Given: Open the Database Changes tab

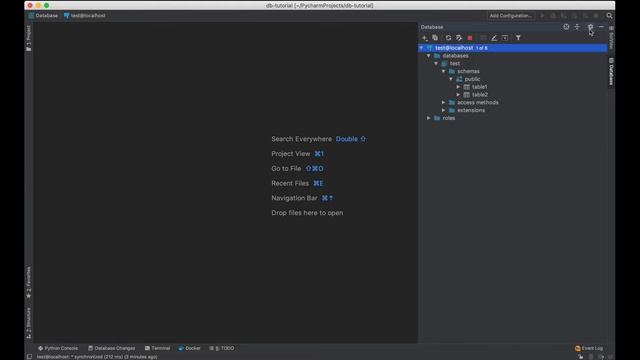Looking at the screenshot, I should 111,348.
